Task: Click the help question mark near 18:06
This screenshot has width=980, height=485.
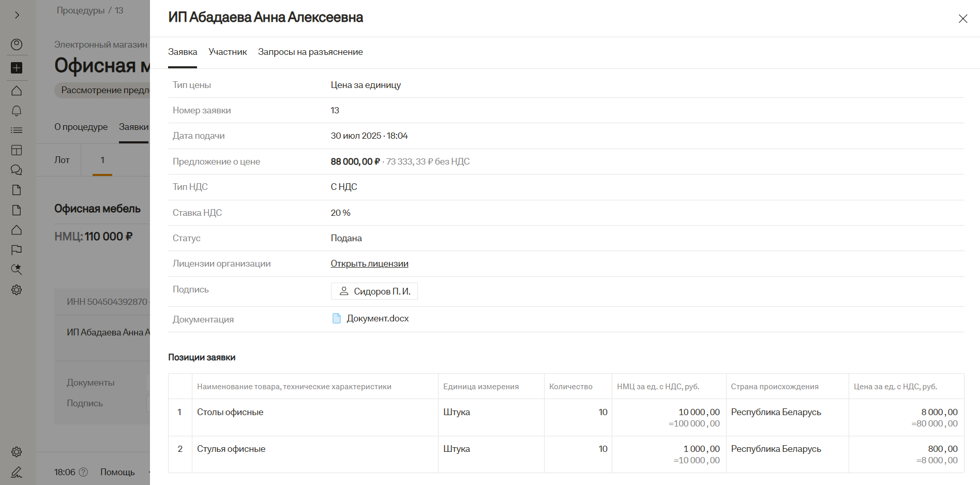Action: [83, 472]
